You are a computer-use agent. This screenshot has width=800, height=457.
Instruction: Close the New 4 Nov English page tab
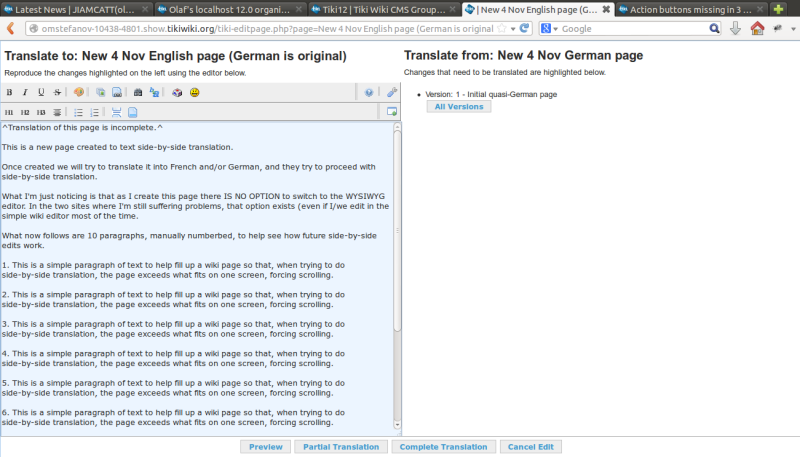pyautogui.click(x=606, y=9)
